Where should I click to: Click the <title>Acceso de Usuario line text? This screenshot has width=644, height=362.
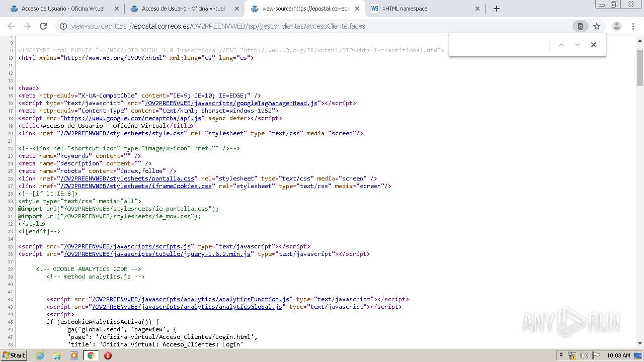[106, 126]
